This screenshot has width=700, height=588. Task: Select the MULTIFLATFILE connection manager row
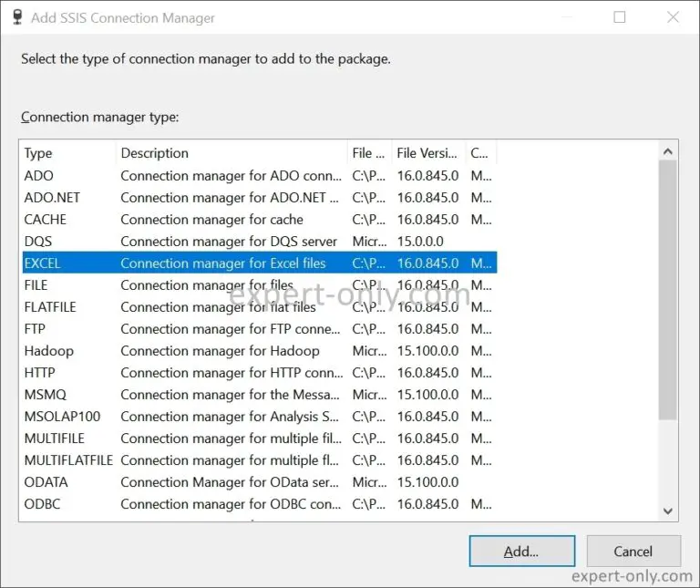pos(260,459)
